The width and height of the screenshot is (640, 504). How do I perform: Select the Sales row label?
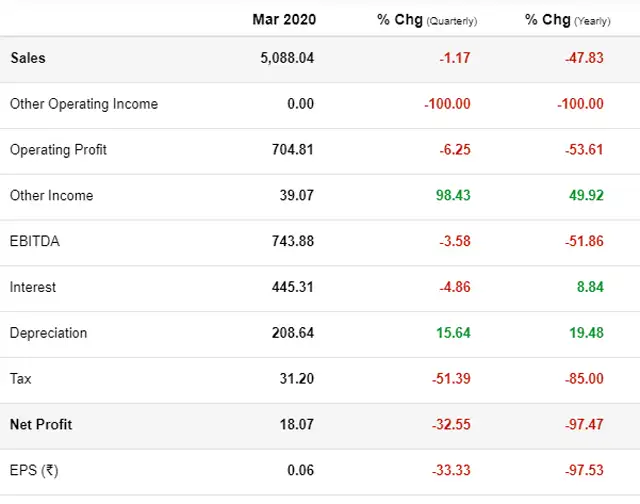(28, 58)
